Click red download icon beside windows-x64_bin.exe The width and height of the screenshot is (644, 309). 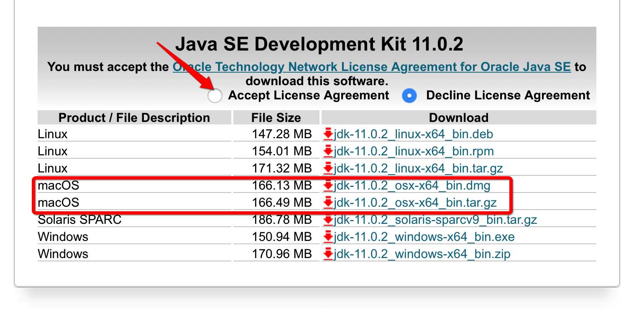(x=328, y=237)
